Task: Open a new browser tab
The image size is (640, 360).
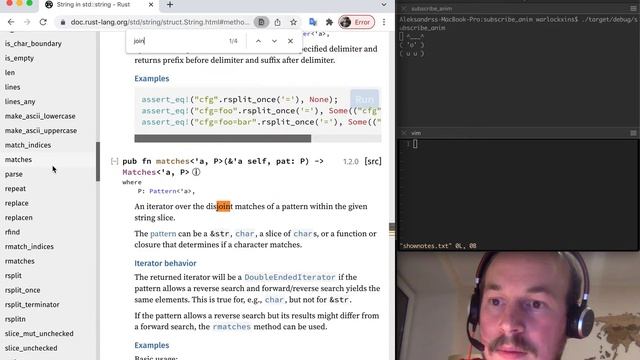Action: coord(170,5)
